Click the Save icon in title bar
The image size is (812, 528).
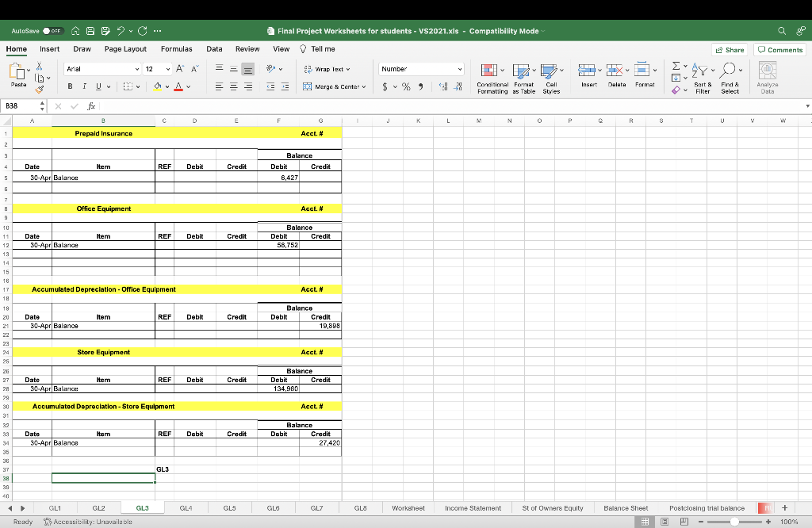pyautogui.click(x=90, y=31)
